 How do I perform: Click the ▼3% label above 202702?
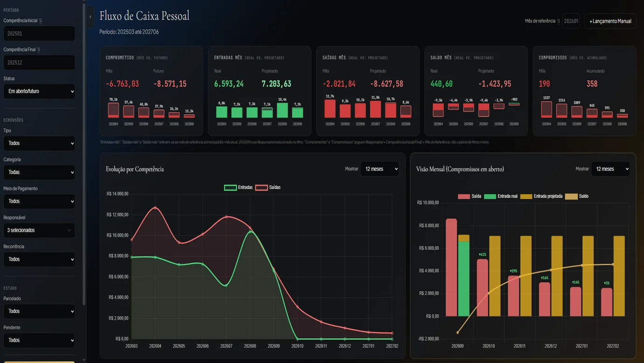(607, 283)
